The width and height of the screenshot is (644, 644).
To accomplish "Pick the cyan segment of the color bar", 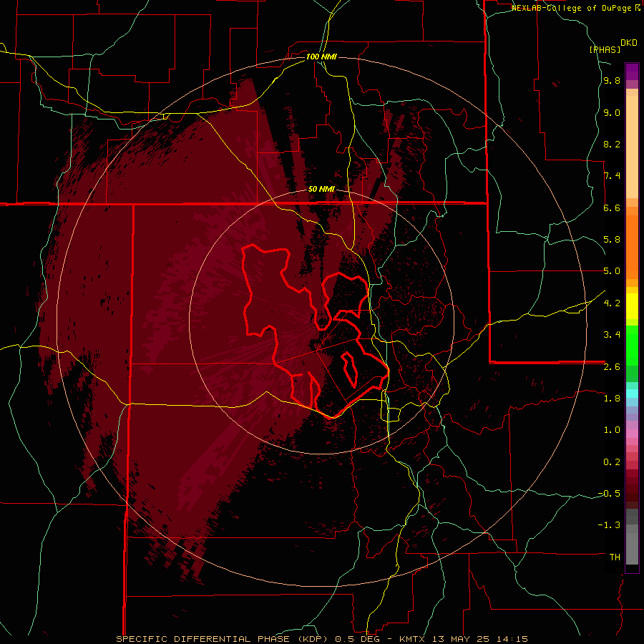I will (x=632, y=394).
